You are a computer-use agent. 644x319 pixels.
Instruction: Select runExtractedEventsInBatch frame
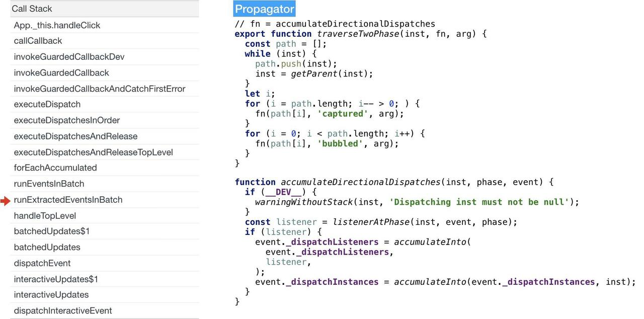click(105, 200)
